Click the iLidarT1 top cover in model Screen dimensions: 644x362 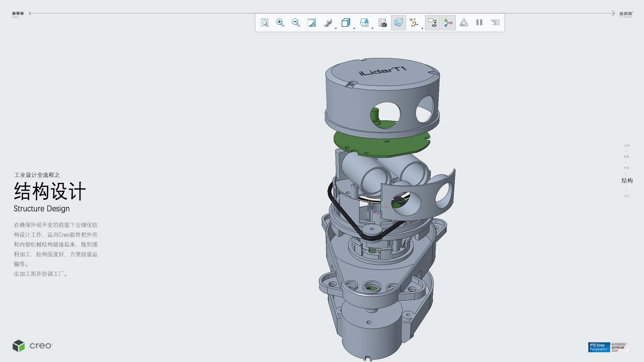pyautogui.click(x=382, y=71)
